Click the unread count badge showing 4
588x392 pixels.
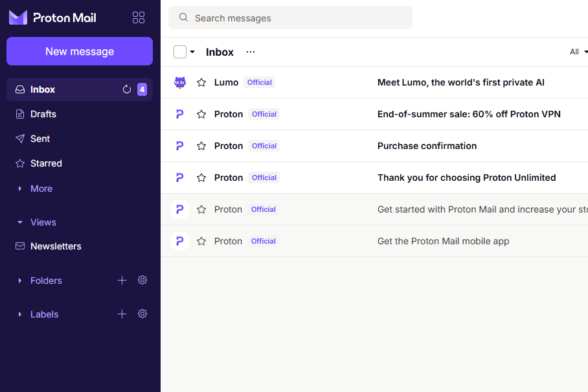(x=142, y=89)
